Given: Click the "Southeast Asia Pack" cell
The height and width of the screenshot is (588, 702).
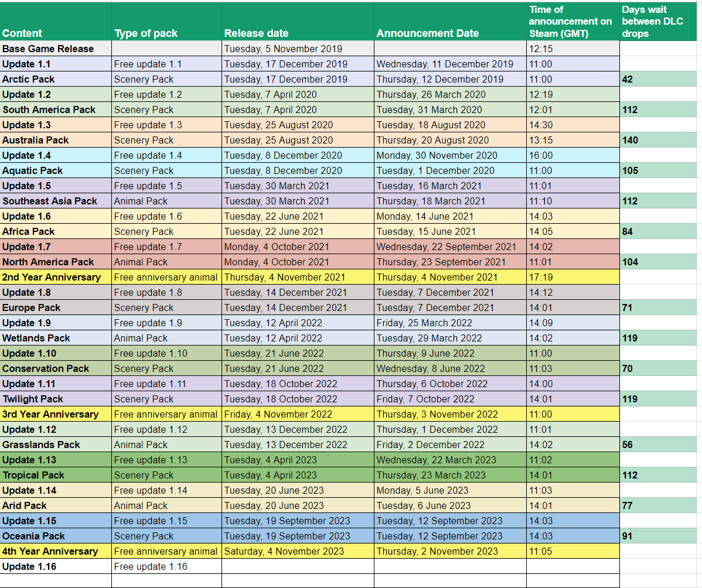Looking at the screenshot, I should tap(56, 201).
